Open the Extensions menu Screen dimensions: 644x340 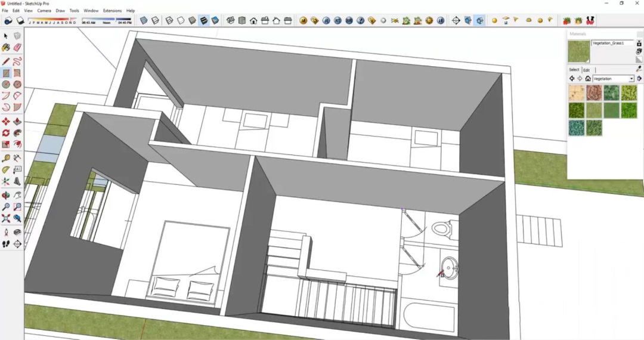point(112,11)
